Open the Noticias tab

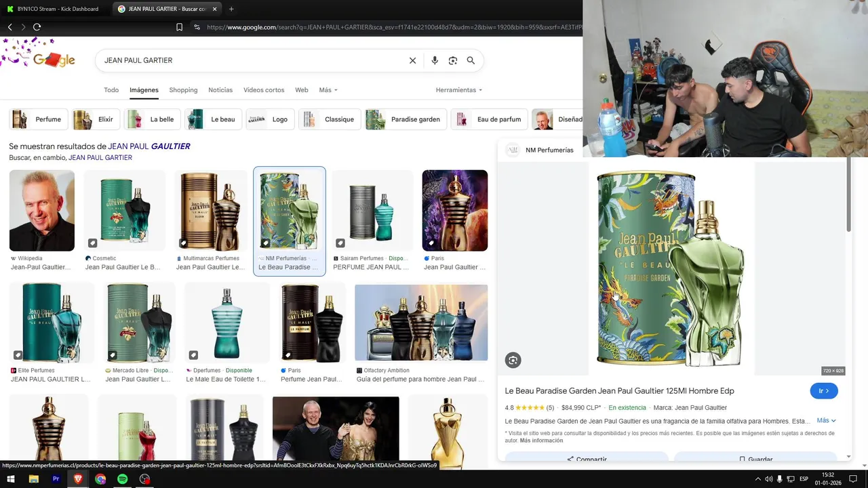click(x=220, y=90)
